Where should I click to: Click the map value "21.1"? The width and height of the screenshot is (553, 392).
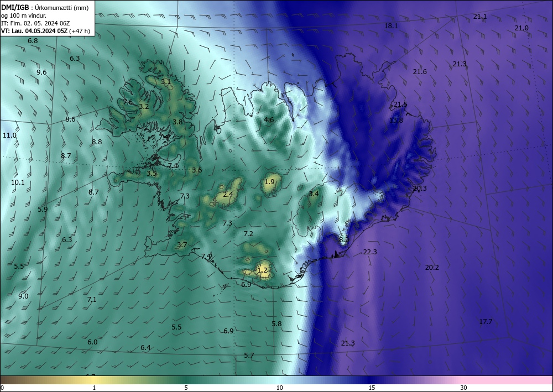click(x=479, y=17)
